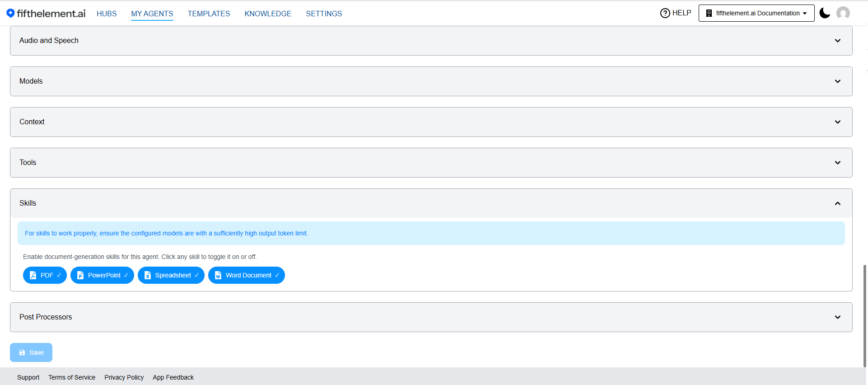This screenshot has width=868, height=385.
Task: Click the page vertical scrollbar
Action: [864, 316]
